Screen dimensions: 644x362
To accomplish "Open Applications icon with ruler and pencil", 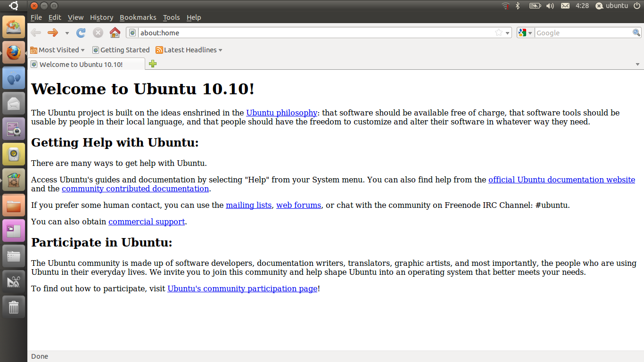I will point(14,281).
